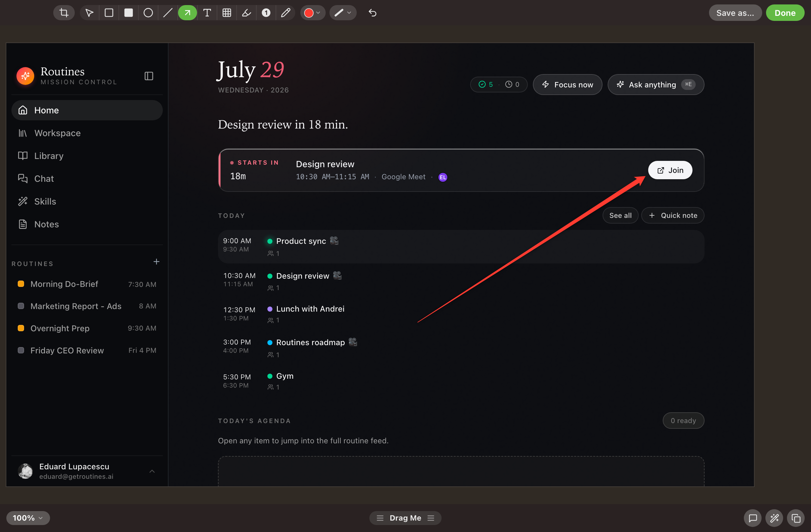Select the pixelate grid tool
811x532 pixels.
227,13
